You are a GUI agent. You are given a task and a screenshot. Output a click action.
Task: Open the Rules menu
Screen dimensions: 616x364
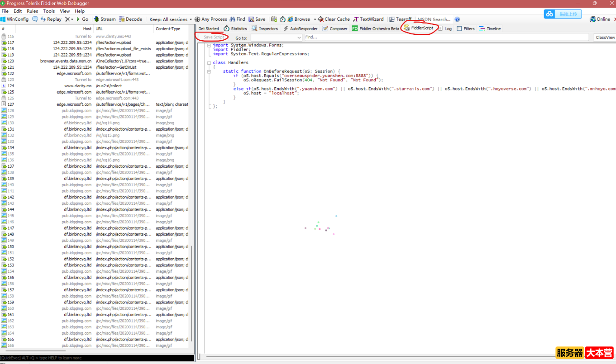[32, 11]
